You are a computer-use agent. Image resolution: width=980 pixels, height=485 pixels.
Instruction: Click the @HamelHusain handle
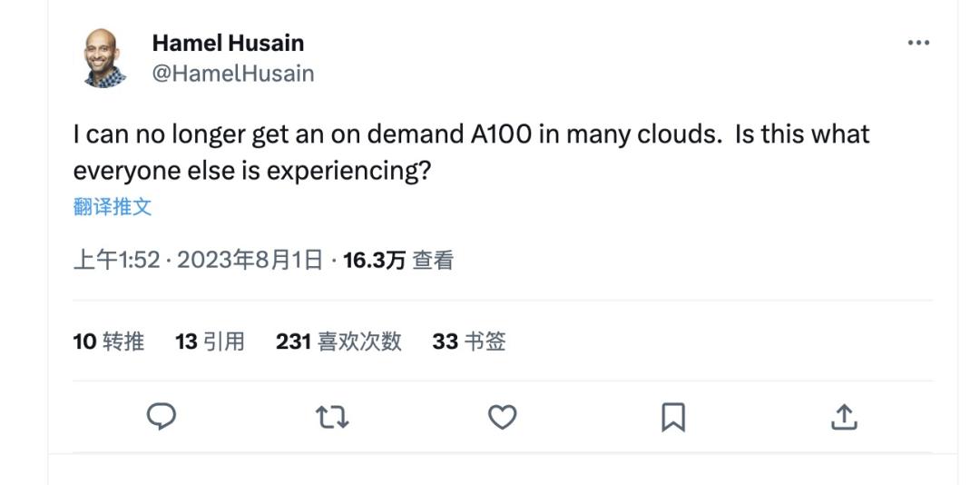[232, 74]
